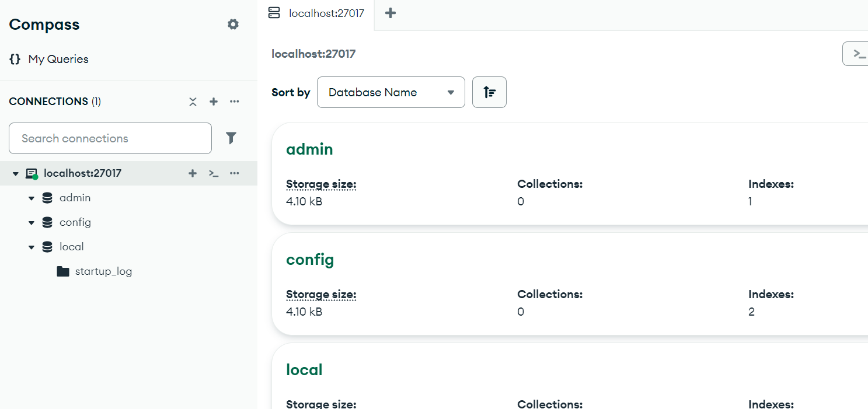Viewport: 868px width, 409px height.
Task: Select local database in sidebar
Action: click(72, 247)
